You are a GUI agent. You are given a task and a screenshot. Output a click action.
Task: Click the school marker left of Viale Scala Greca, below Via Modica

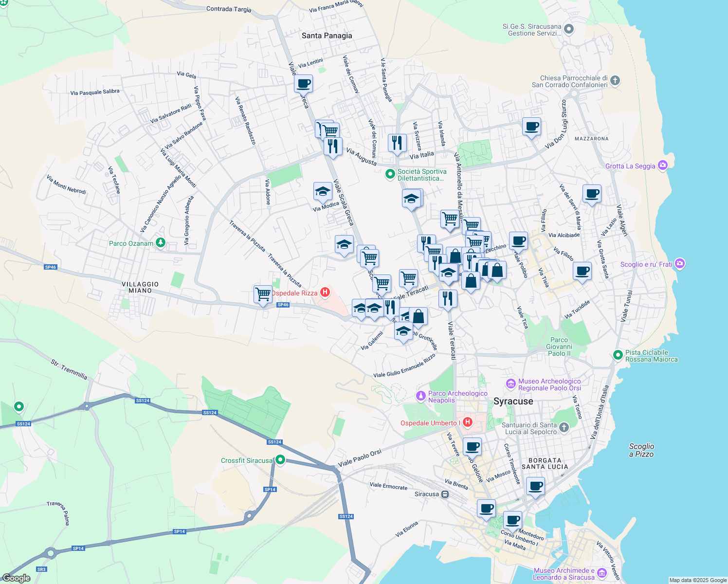click(x=344, y=245)
